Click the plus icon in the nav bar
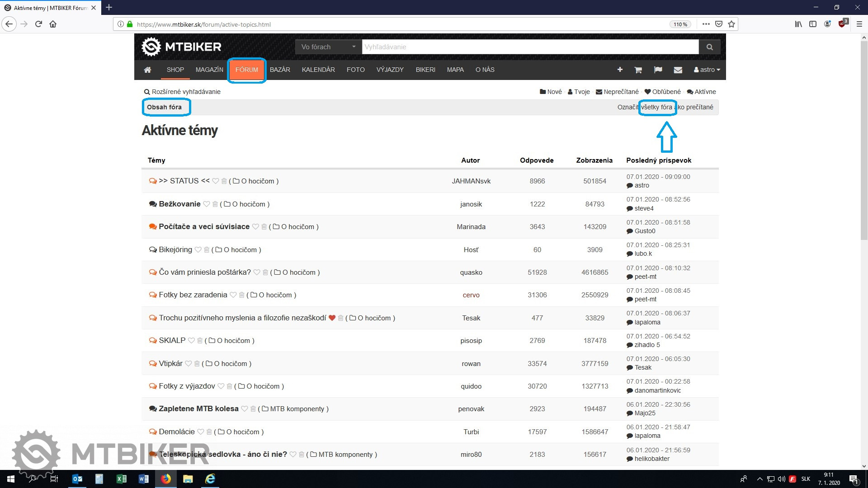868x488 pixels. click(x=620, y=70)
